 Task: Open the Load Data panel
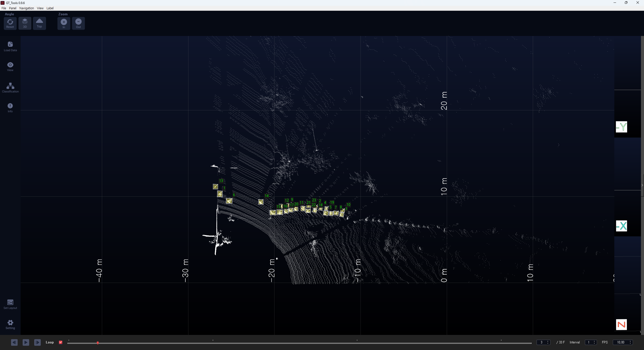click(x=10, y=46)
